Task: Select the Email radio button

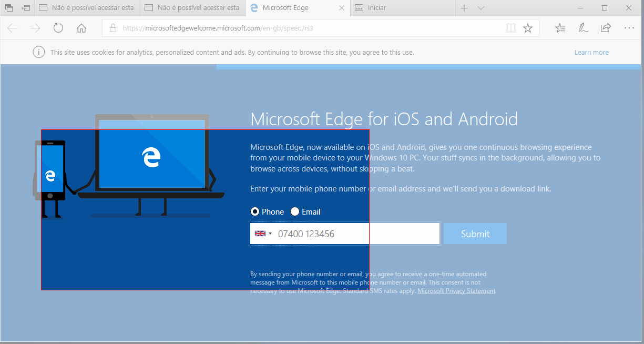Action: coord(295,211)
